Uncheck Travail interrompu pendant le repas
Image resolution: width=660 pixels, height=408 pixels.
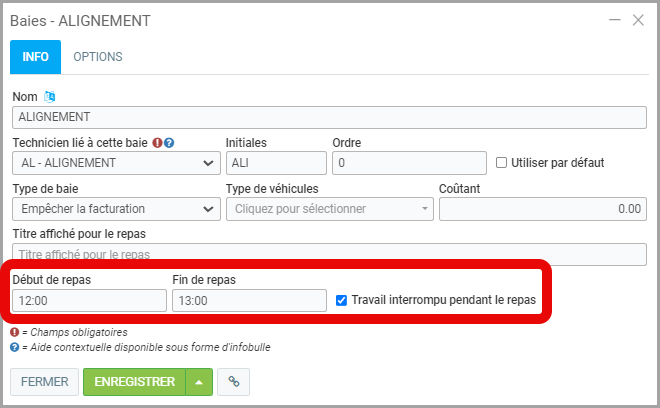coord(342,300)
